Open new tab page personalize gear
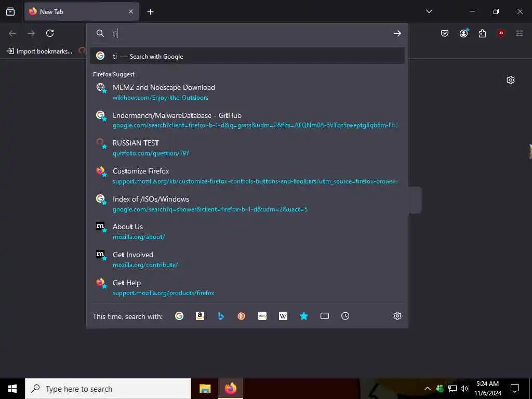Screen dimensions: 532x399 [x=511, y=80]
